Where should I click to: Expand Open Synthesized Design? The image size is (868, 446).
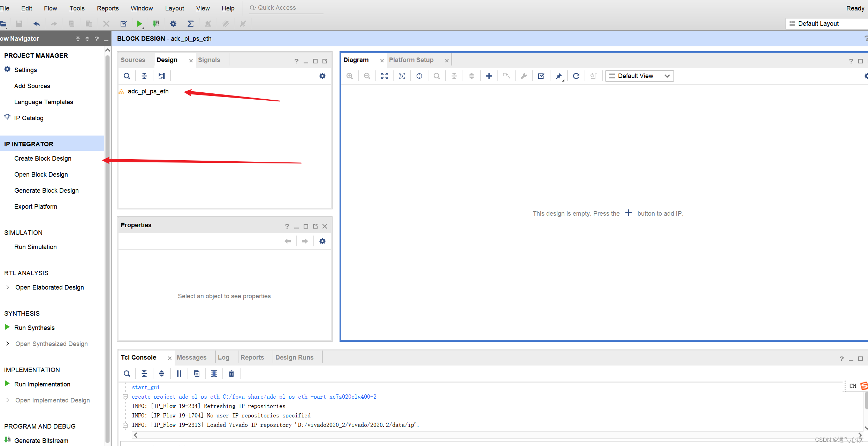(8, 344)
